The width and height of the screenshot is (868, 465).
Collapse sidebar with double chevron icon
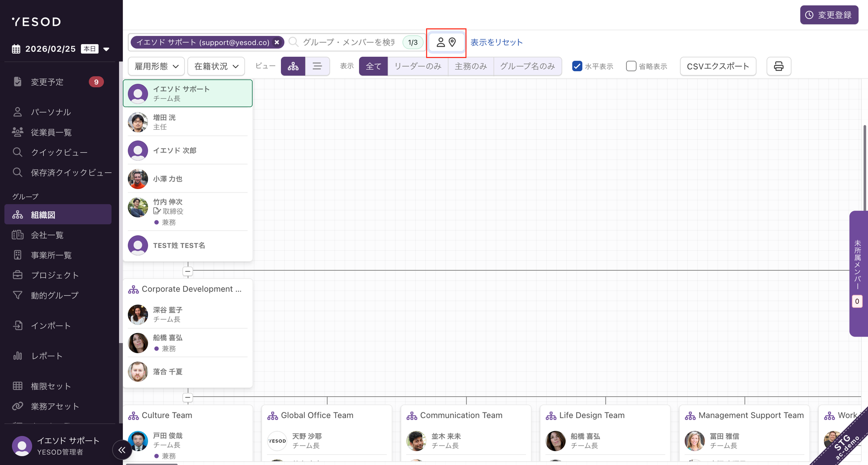(x=122, y=450)
